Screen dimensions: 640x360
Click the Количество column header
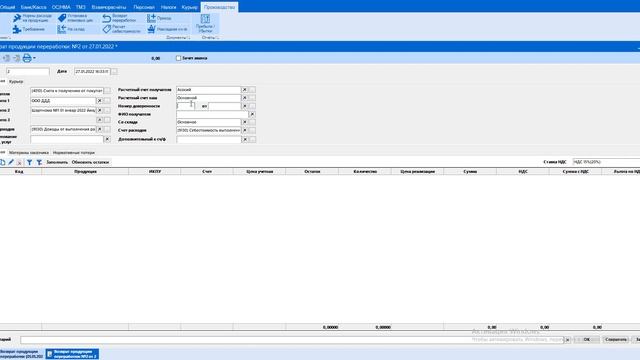pos(365,172)
